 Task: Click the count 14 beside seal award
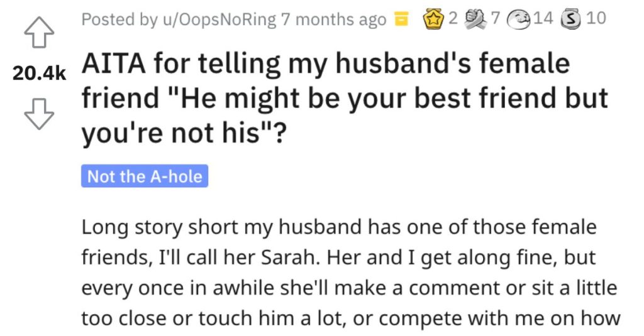[543, 18]
